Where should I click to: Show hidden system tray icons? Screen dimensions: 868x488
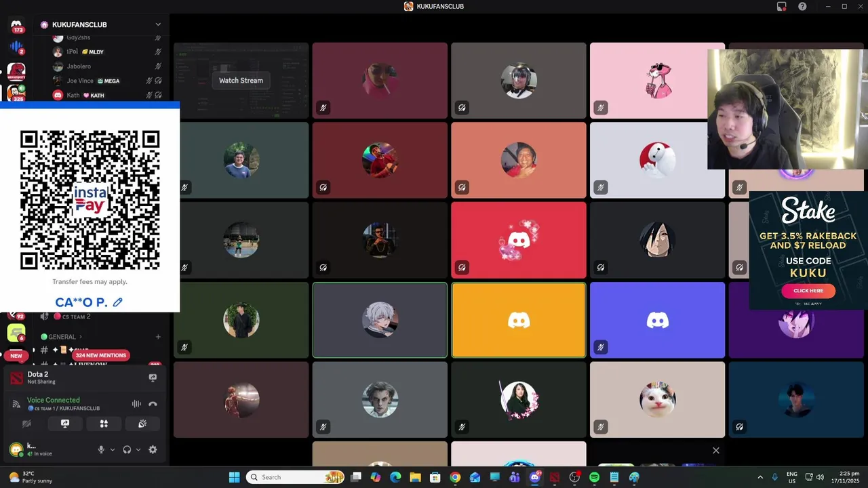click(759, 477)
